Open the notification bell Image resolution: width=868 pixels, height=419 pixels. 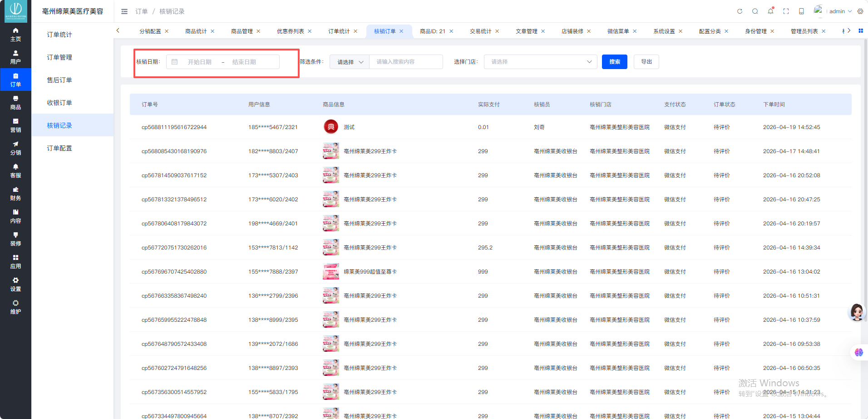pos(770,11)
